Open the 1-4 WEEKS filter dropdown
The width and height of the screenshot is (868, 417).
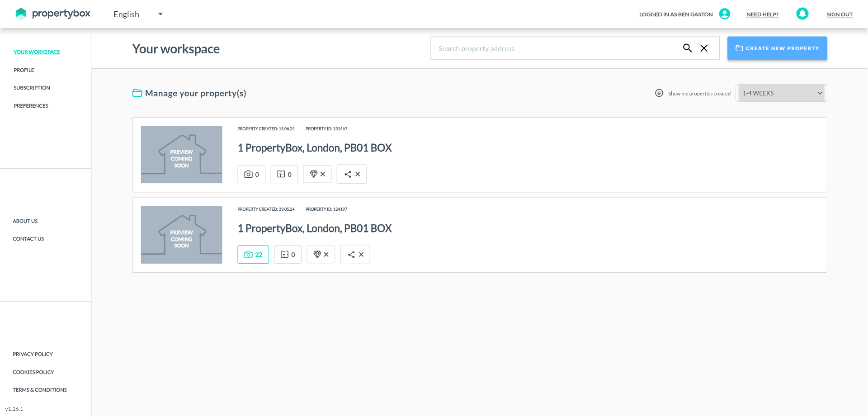click(x=782, y=93)
